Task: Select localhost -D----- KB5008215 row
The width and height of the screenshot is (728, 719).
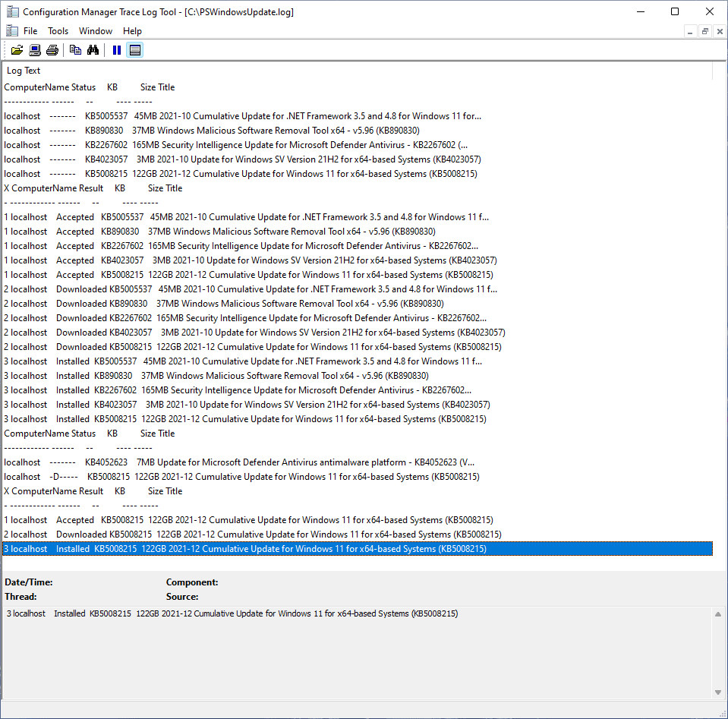Action: pos(358,477)
